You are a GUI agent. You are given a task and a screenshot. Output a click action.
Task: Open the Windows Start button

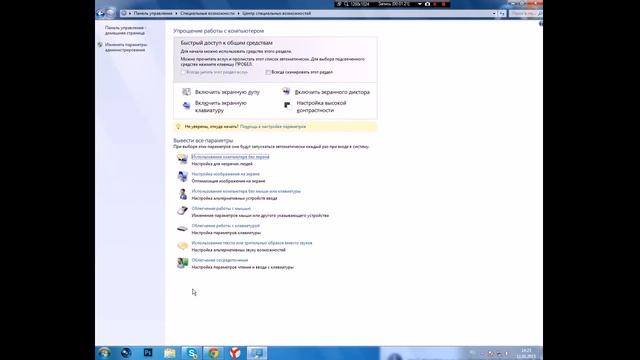[x=104, y=353]
